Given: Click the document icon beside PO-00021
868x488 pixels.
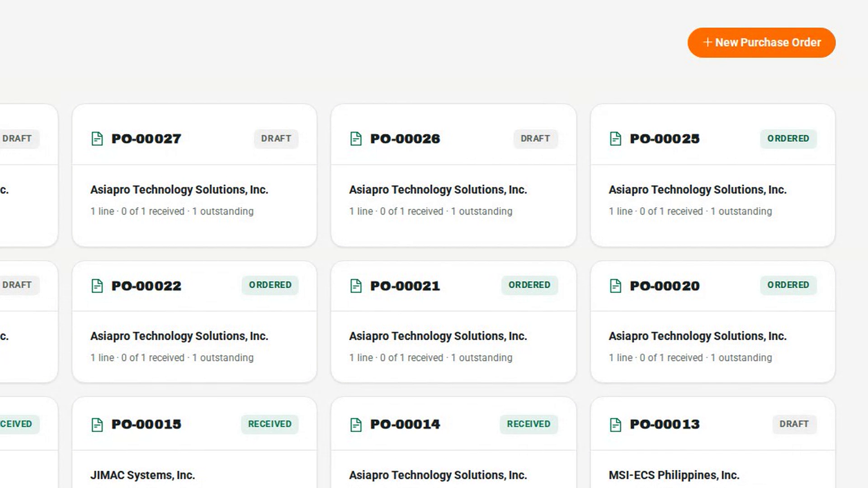Looking at the screenshot, I should tap(356, 286).
